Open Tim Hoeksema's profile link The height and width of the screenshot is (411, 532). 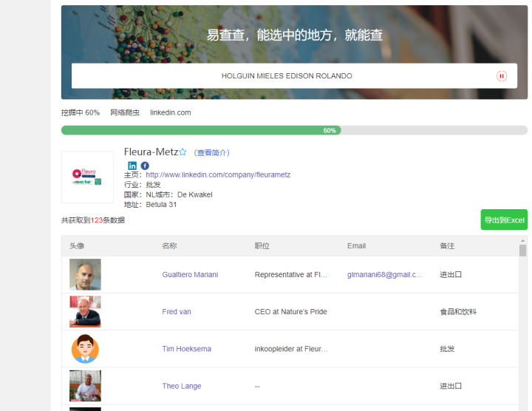point(187,349)
